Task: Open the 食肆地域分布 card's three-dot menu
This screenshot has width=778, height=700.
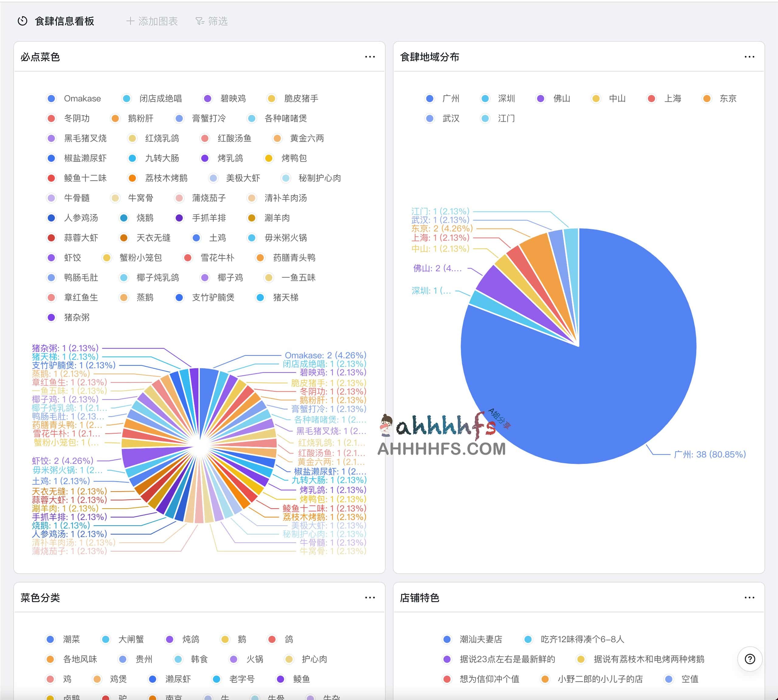Action: point(749,57)
